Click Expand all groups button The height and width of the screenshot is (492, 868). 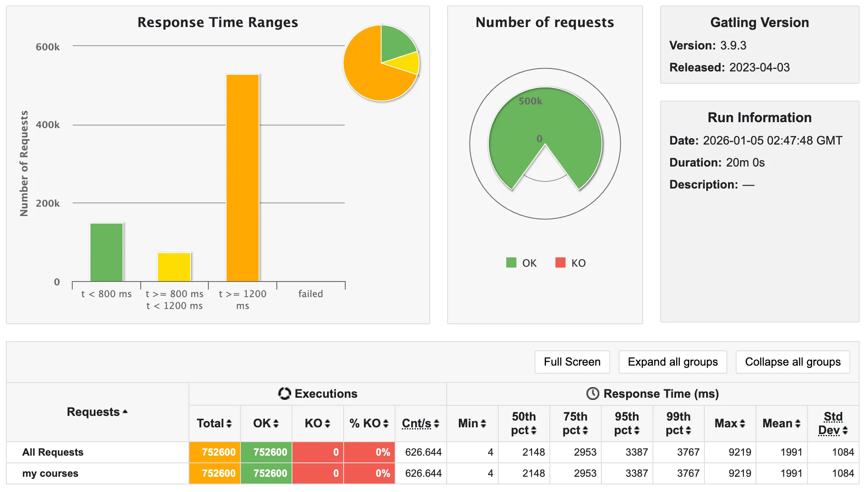pos(672,362)
